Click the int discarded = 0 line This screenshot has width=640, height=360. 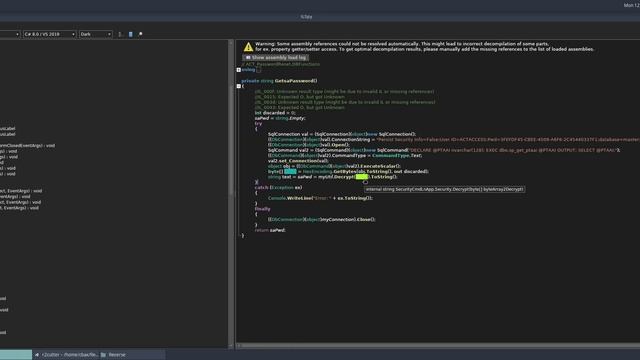(275, 113)
